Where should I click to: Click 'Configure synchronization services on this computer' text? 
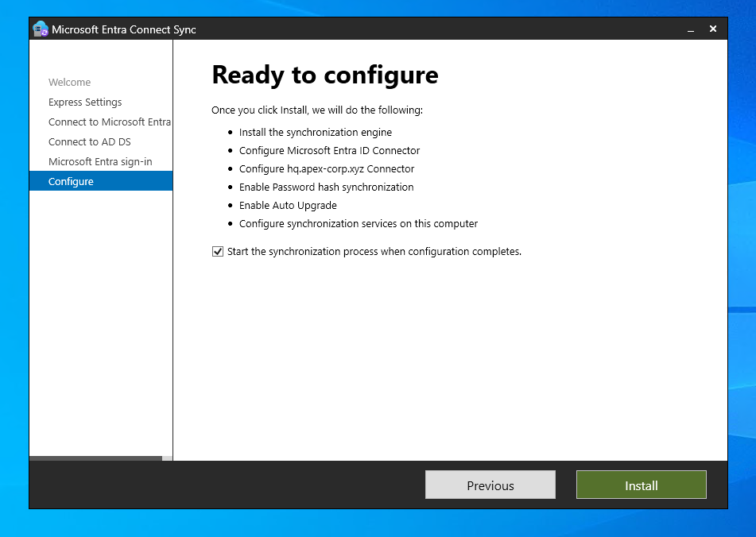pyautogui.click(x=359, y=224)
